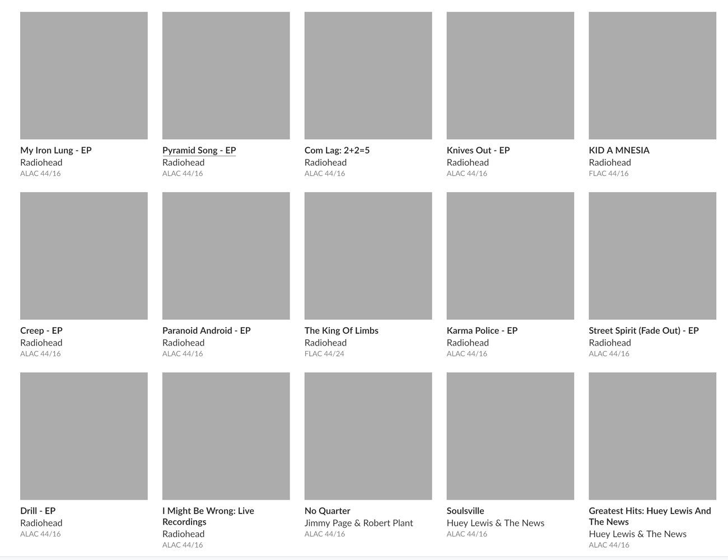Click the "Paranoid Android - EP" title
The height and width of the screenshot is (560, 728).
(207, 330)
